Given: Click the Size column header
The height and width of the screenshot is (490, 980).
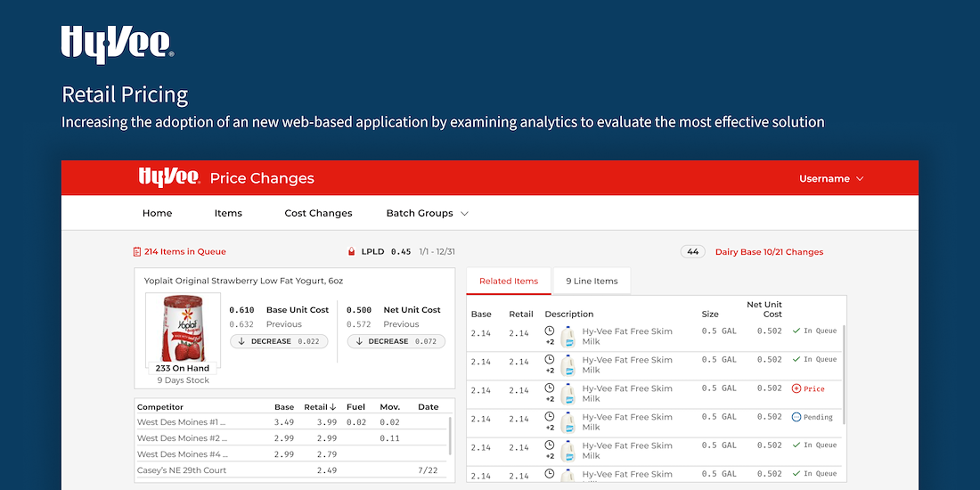Looking at the screenshot, I should point(710,314).
